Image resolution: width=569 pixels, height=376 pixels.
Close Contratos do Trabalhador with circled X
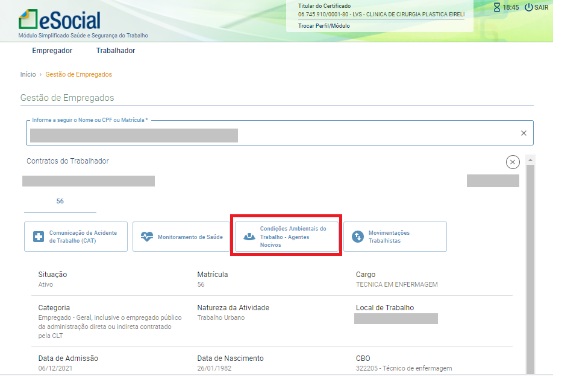pyautogui.click(x=512, y=162)
